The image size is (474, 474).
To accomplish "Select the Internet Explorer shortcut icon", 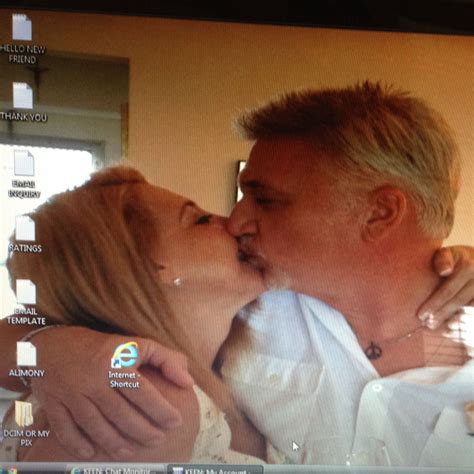I will pyautogui.click(x=125, y=355).
